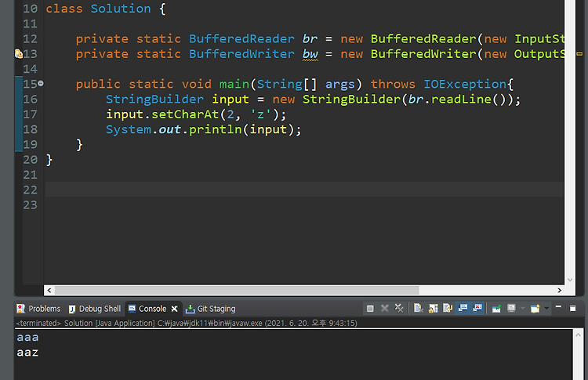
Task: Click 'readLine' in line 16
Action: coord(461,100)
